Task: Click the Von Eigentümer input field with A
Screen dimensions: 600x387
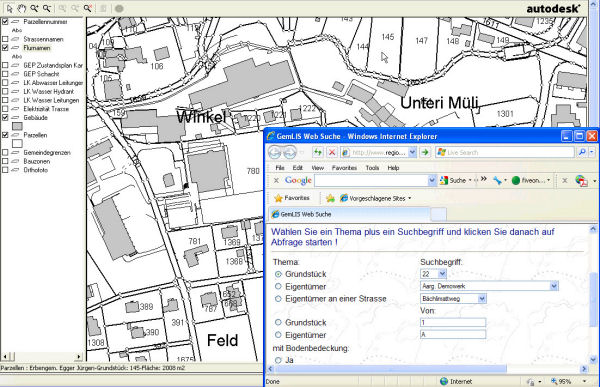Action: point(453,335)
